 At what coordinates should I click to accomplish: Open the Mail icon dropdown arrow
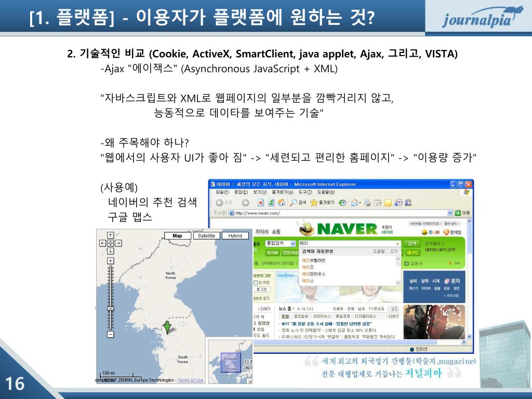(x=360, y=203)
